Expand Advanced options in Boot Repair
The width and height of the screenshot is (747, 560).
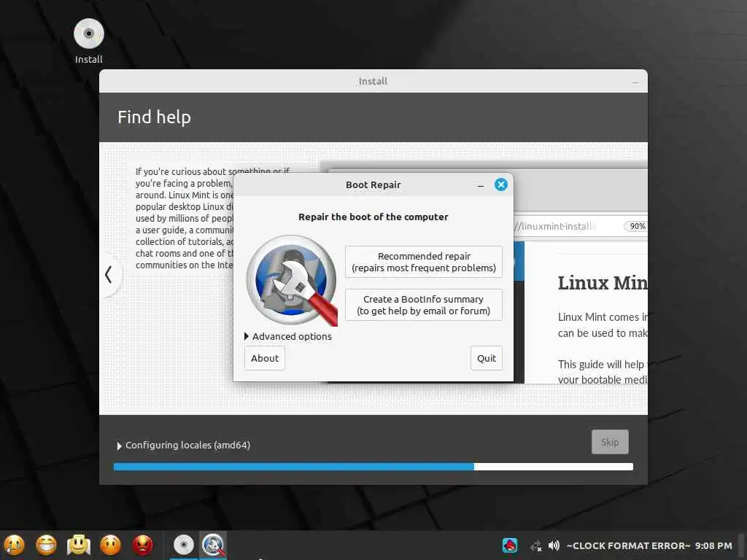tap(287, 336)
